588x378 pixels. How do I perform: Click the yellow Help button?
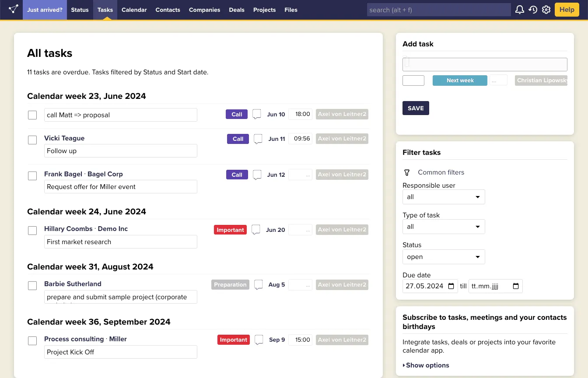[567, 10]
